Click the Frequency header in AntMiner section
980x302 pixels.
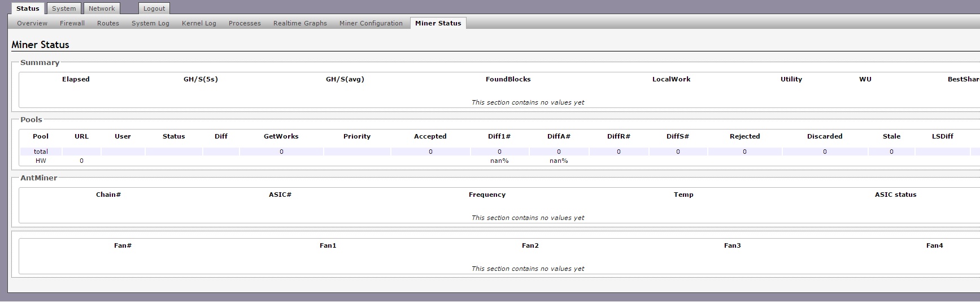pyautogui.click(x=487, y=195)
